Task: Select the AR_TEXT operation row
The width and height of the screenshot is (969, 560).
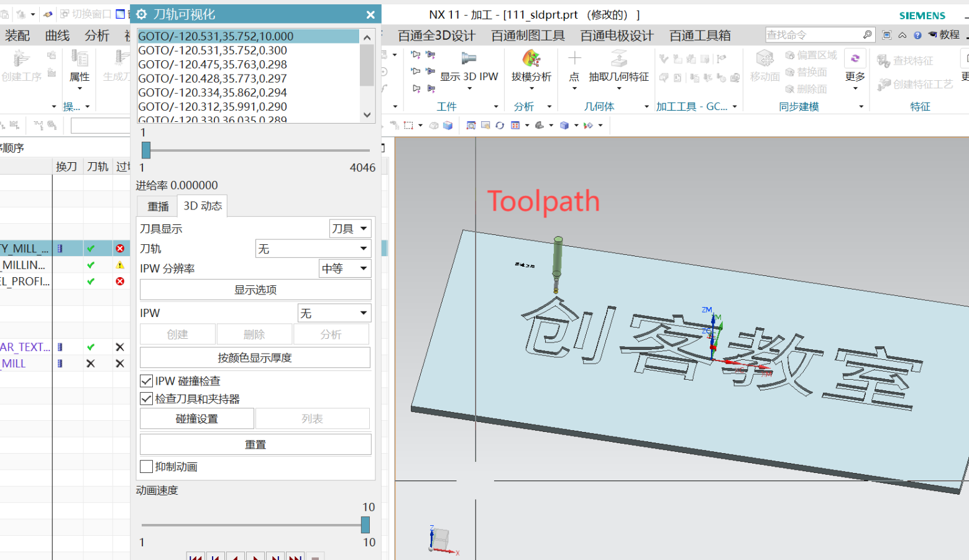Action: [x=65, y=347]
